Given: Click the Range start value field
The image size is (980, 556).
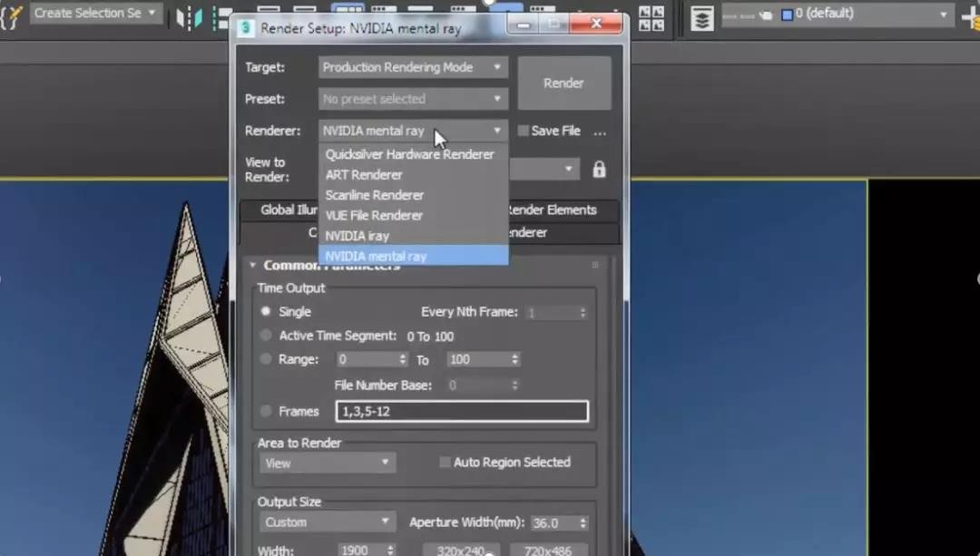Looking at the screenshot, I should [367, 359].
